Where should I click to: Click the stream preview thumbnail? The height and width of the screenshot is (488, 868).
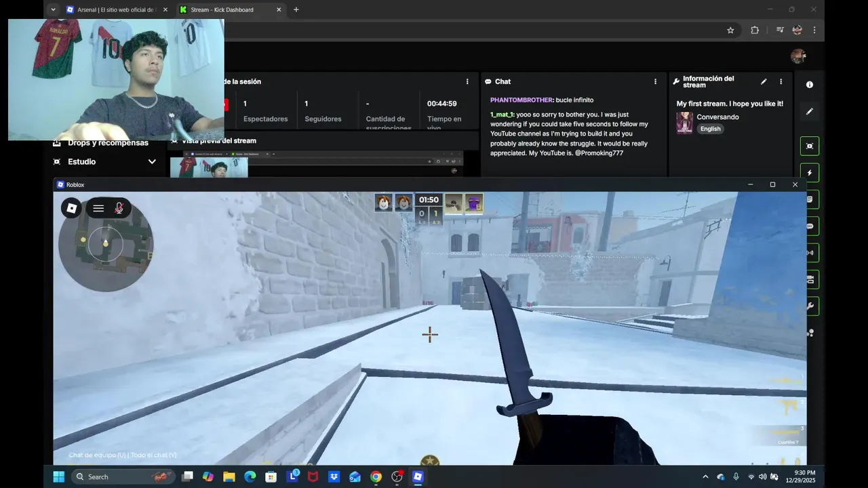click(316, 163)
